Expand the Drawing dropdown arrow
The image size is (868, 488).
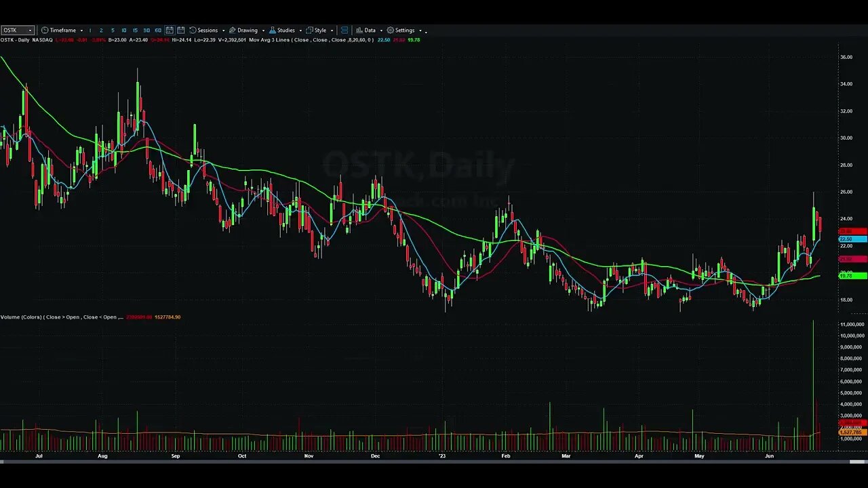pos(264,30)
